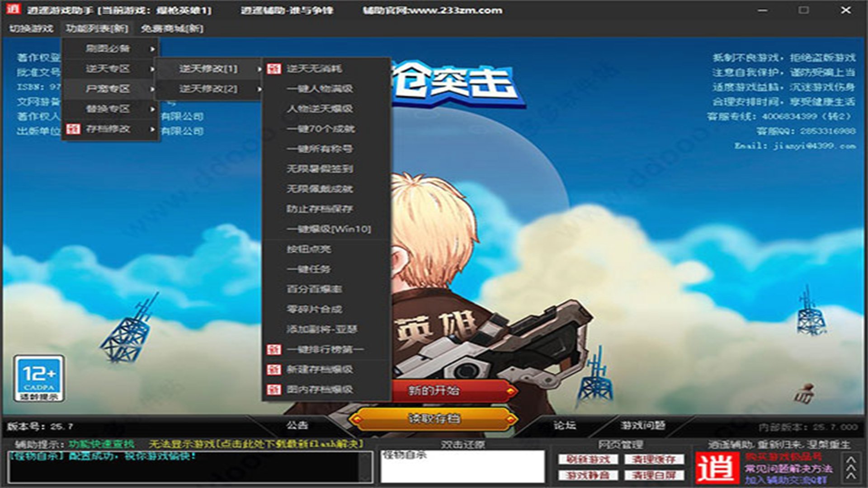Select 一键人物满级 menu entry
Image resolution: width=868 pixels, height=488 pixels.
(320, 89)
